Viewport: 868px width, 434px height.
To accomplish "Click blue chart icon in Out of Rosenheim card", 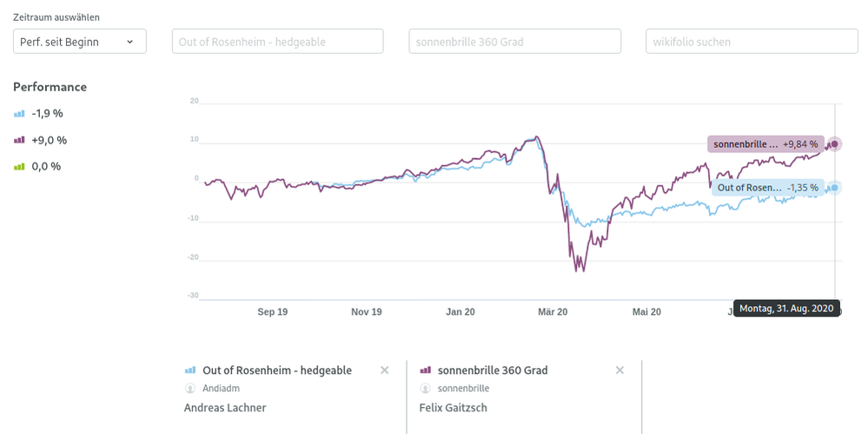I will 191,371.
